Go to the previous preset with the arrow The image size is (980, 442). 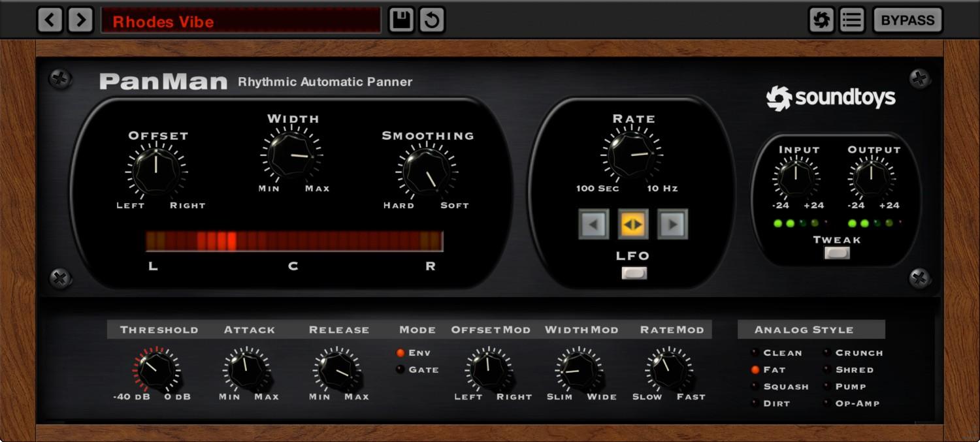tap(50, 20)
